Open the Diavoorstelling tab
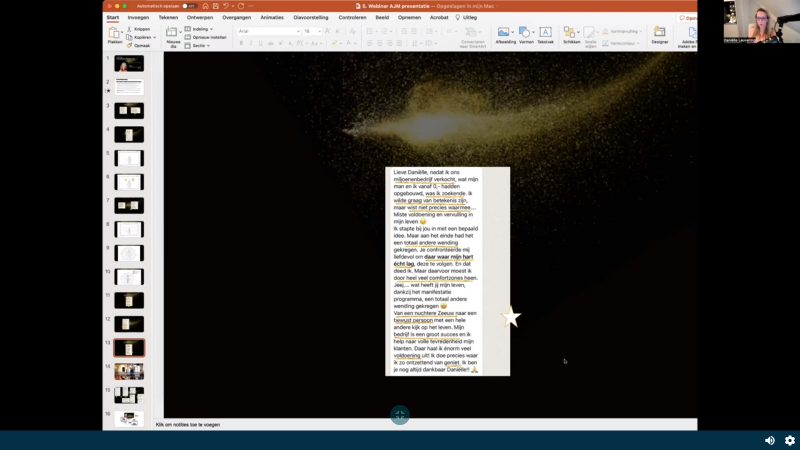800x450 pixels. tap(310, 17)
